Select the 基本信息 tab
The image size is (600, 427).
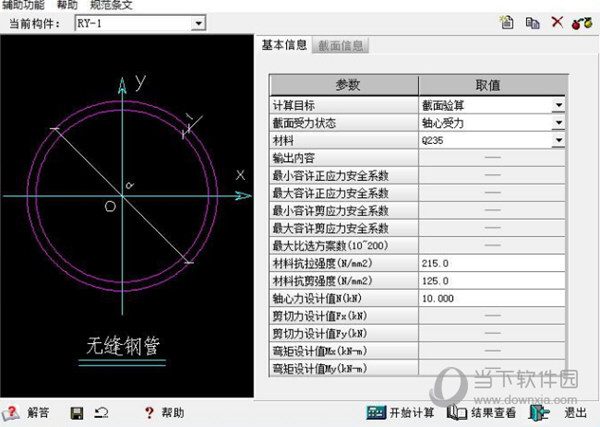[284, 44]
